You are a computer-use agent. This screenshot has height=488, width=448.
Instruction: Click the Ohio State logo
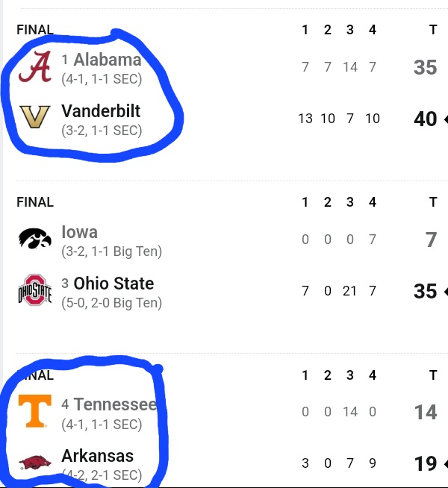coord(34,291)
